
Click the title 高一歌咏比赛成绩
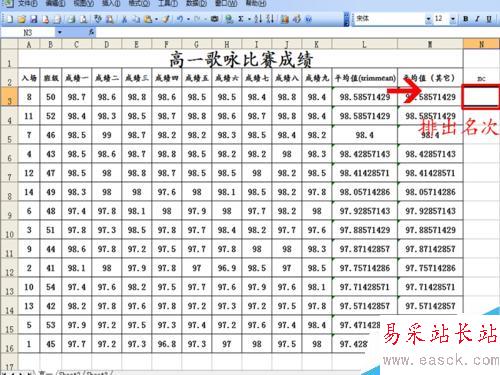(x=241, y=59)
